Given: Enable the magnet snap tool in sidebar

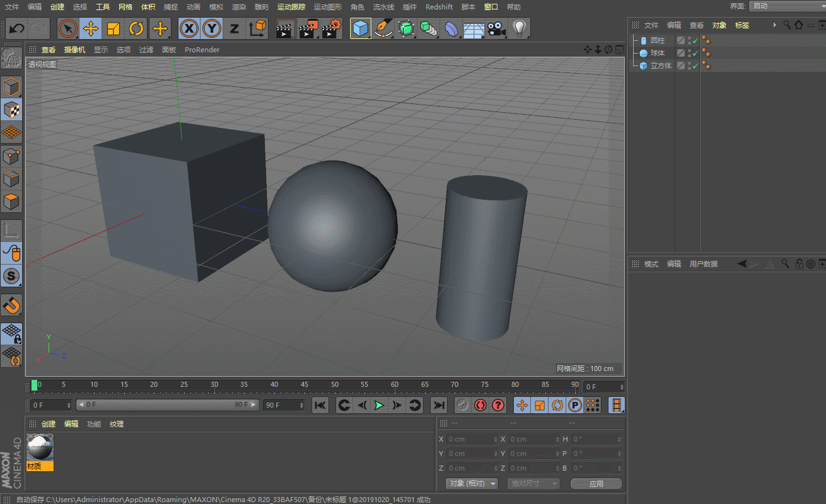Looking at the screenshot, I should (11, 306).
